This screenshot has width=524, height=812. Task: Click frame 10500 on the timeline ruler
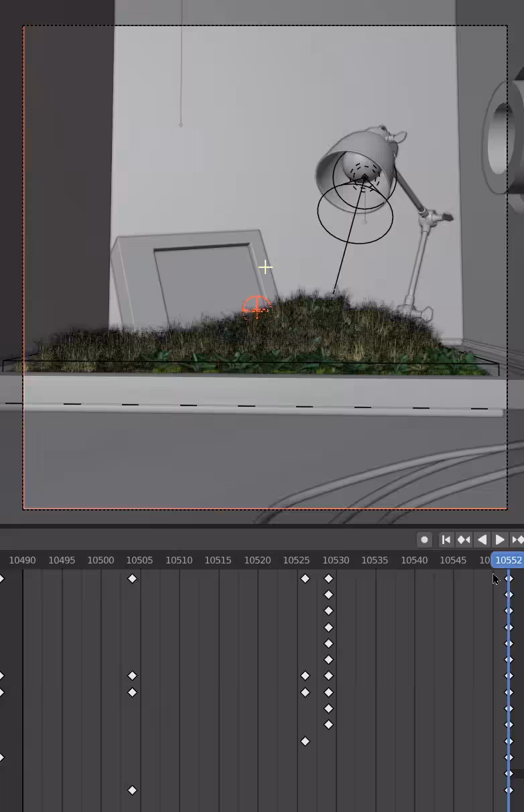(101, 560)
